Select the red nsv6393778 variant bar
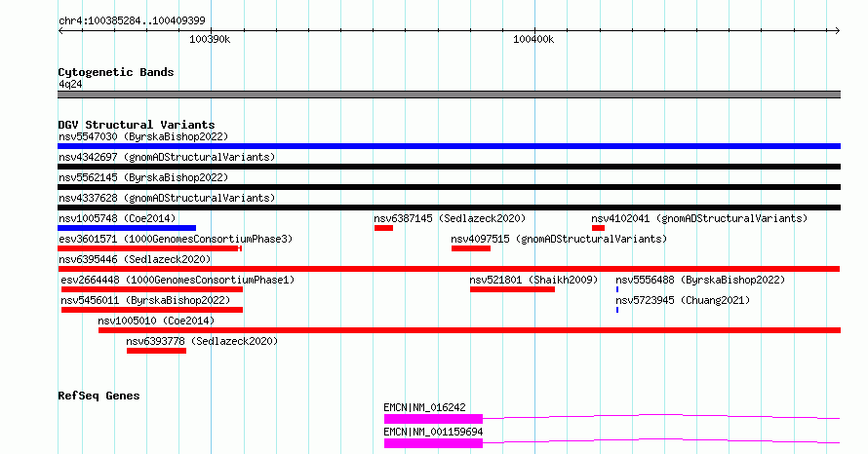 pyautogui.click(x=157, y=351)
